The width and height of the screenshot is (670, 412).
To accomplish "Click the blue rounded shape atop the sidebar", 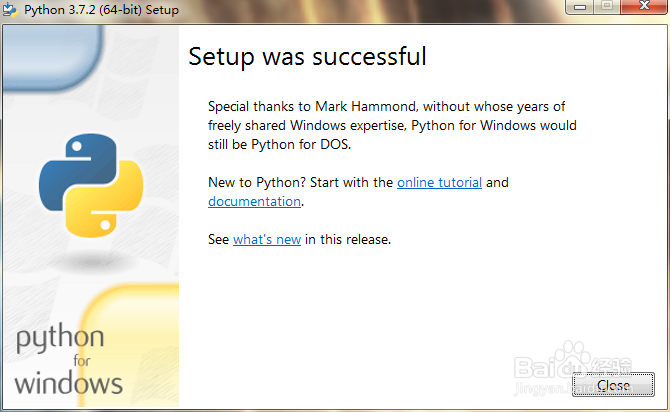I will [53, 57].
